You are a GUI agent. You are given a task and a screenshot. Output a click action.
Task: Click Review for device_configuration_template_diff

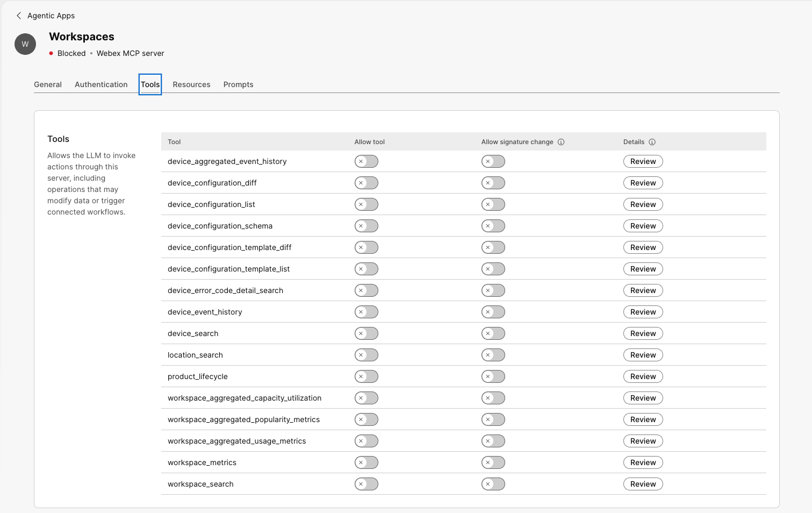(643, 247)
